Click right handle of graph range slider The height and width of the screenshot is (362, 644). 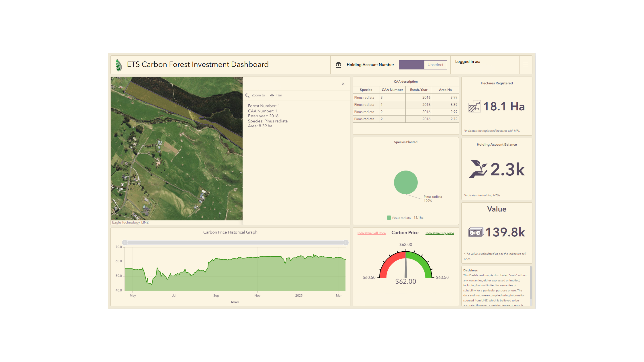[x=345, y=242]
